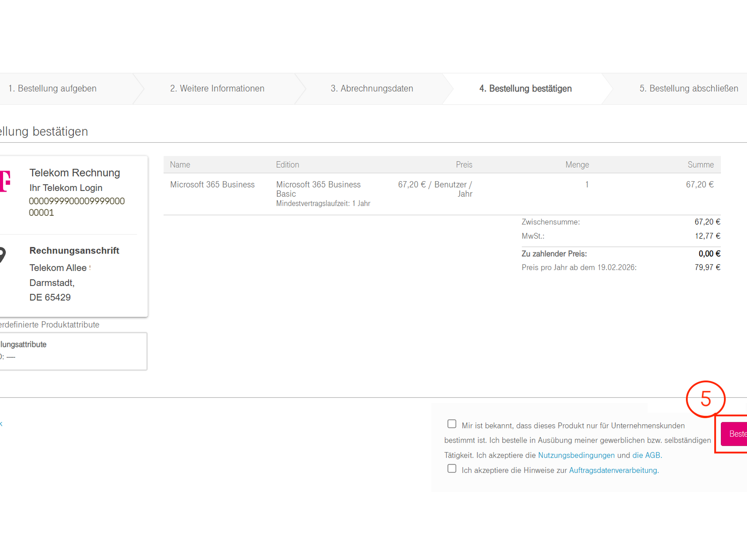Go to step 3 Abrechnungsdaten

pos(372,89)
